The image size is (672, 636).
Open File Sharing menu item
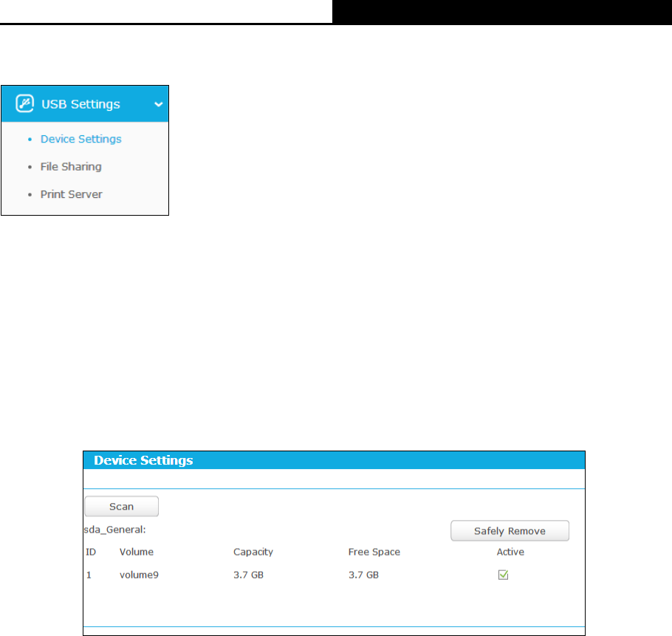pyautogui.click(x=71, y=167)
